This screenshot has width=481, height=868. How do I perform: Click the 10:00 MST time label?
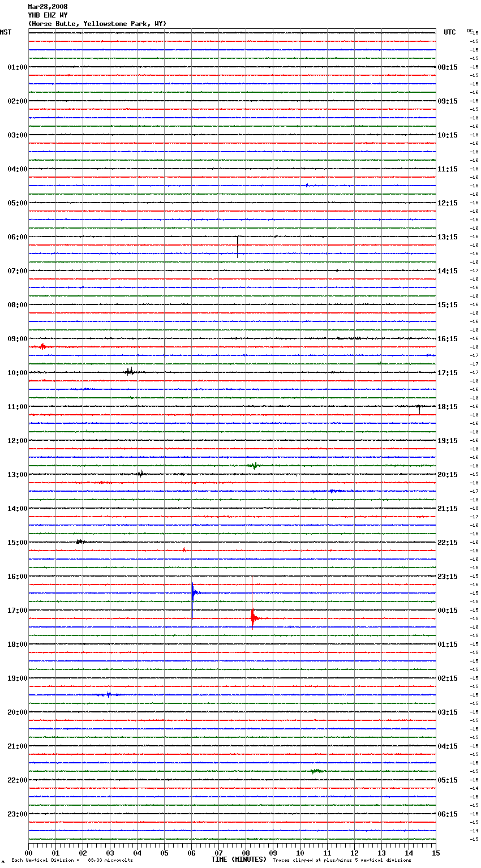(18, 373)
